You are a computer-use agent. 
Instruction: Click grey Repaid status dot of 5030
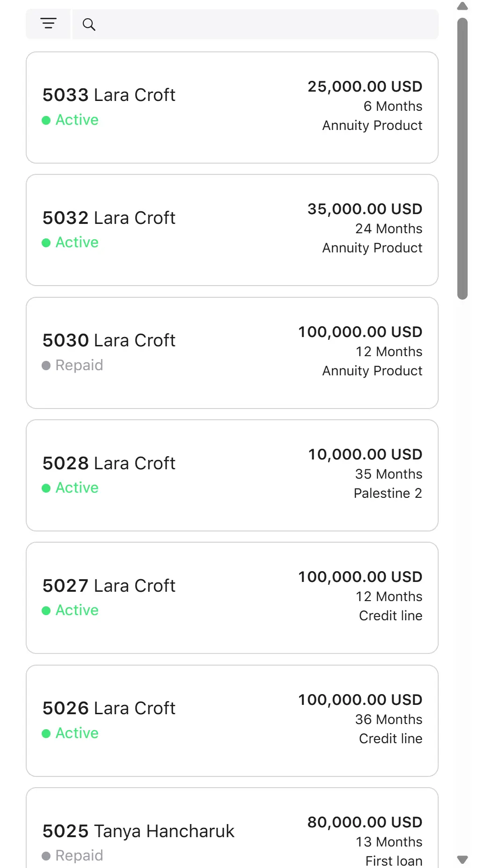pos(46,366)
